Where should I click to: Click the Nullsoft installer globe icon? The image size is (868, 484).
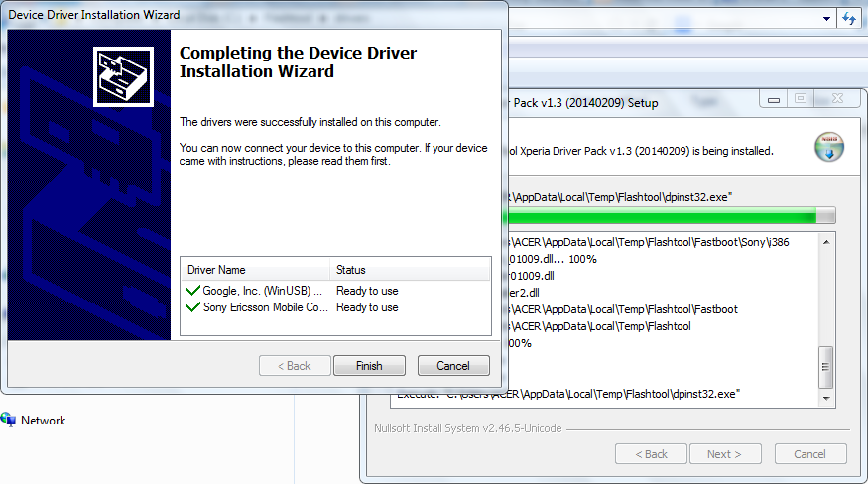pos(828,148)
